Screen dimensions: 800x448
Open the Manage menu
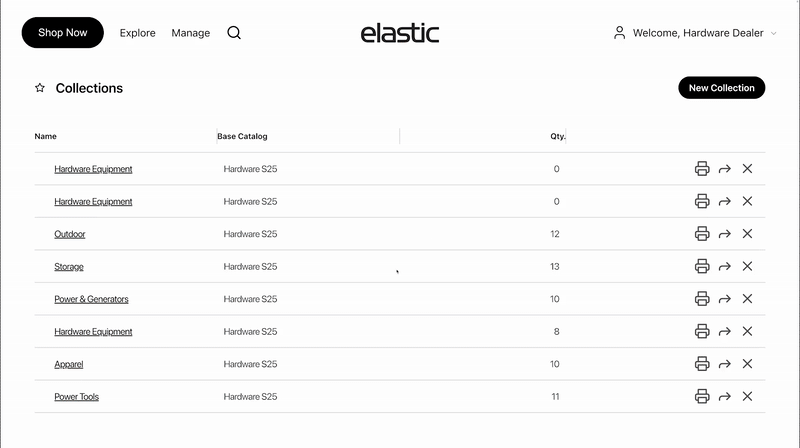pos(190,33)
